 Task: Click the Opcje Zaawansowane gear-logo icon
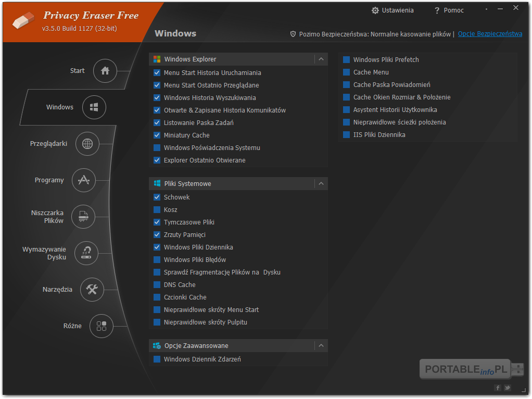point(157,346)
